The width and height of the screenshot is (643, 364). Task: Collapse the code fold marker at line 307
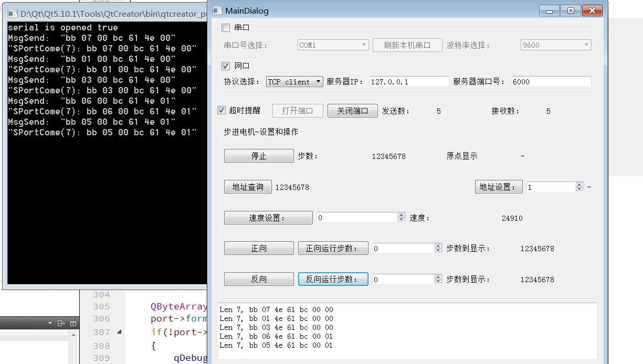(119, 332)
